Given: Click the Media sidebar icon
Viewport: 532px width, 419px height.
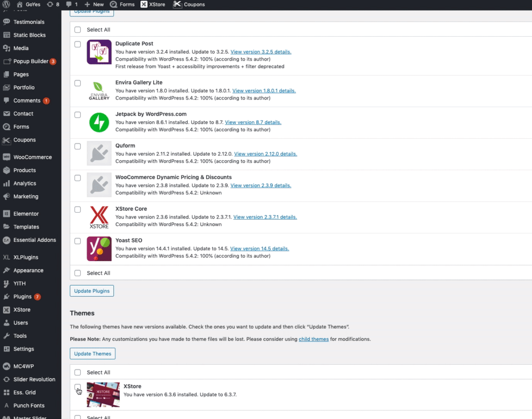Looking at the screenshot, I should [x=6, y=48].
